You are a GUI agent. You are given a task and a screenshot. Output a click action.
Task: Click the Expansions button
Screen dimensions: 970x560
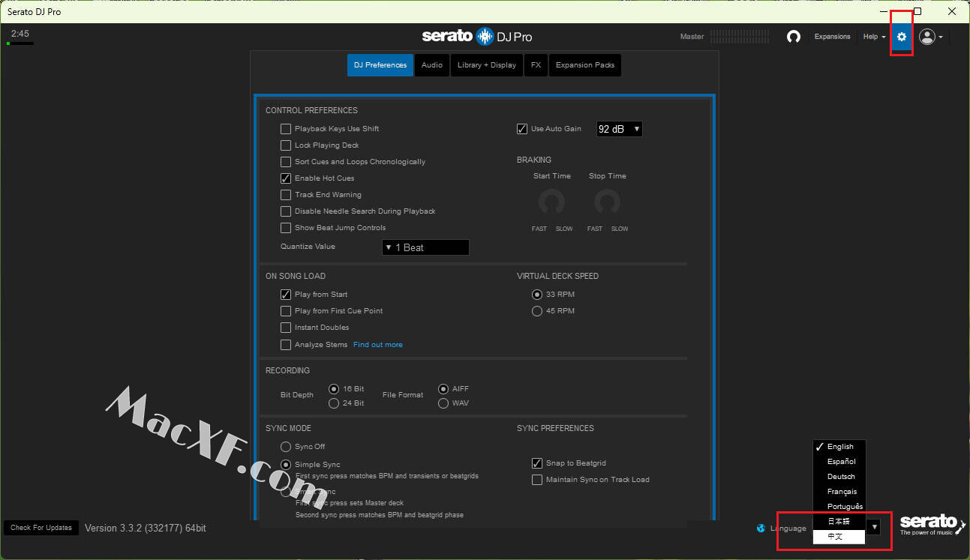(833, 37)
